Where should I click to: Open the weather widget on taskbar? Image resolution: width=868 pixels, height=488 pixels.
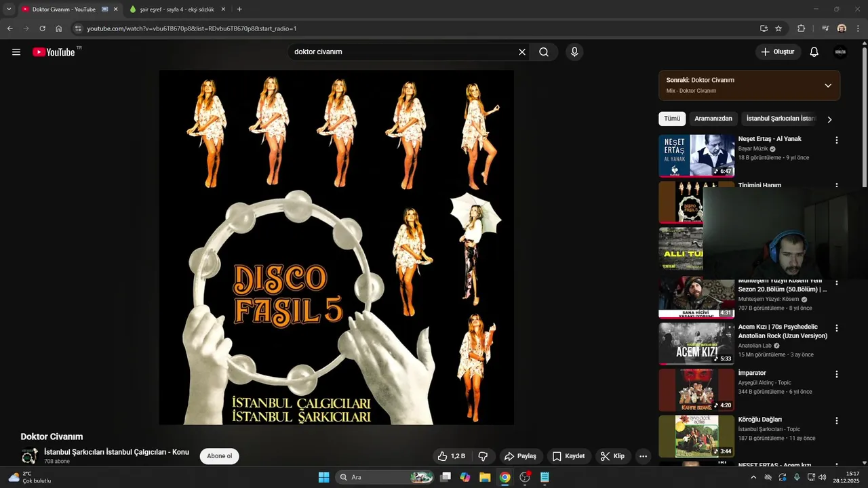point(30,477)
